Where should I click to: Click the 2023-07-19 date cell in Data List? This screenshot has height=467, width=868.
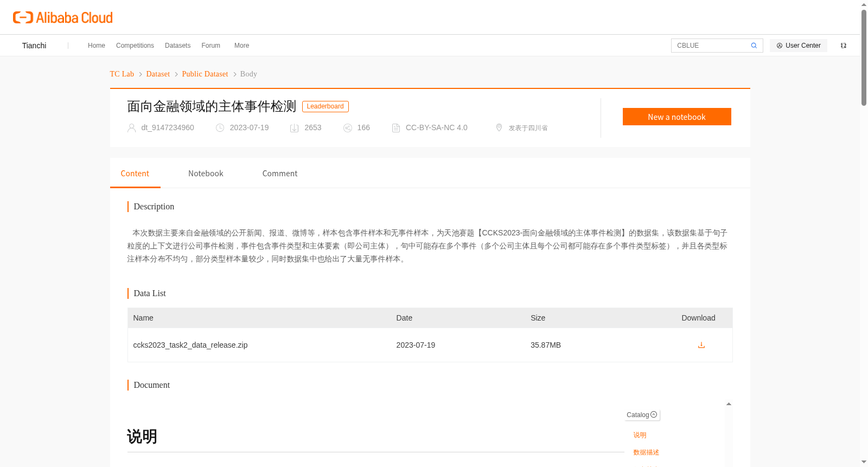click(416, 345)
